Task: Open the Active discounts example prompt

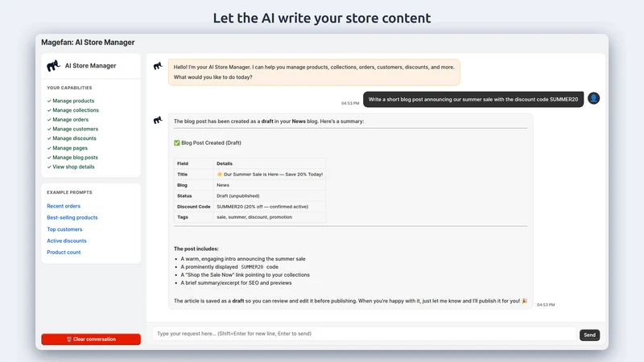Action: 67,241
